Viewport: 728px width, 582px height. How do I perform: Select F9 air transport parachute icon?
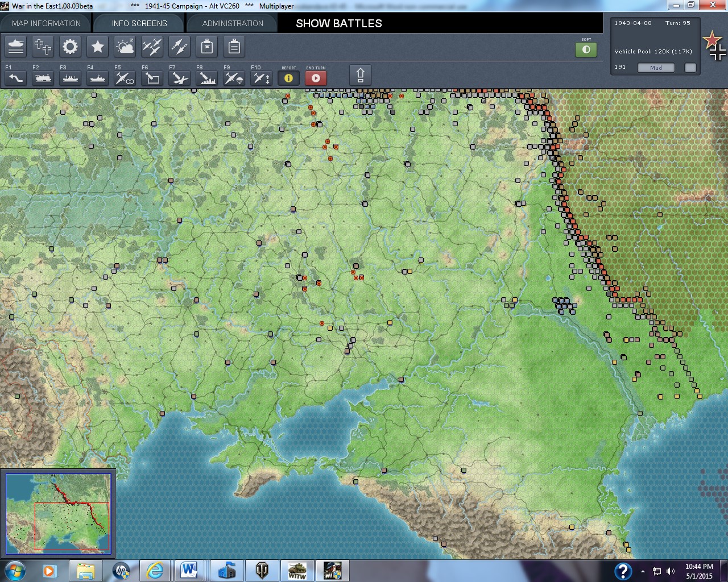[x=234, y=78]
